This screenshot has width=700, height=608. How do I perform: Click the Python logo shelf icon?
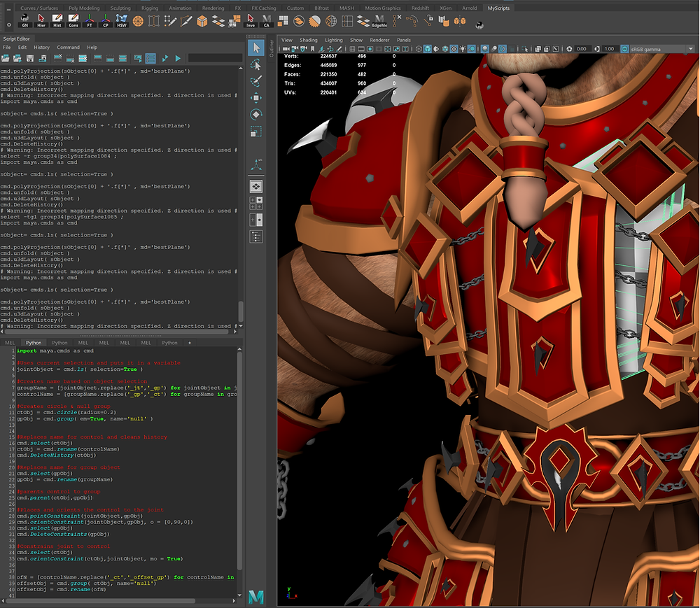tap(479, 25)
